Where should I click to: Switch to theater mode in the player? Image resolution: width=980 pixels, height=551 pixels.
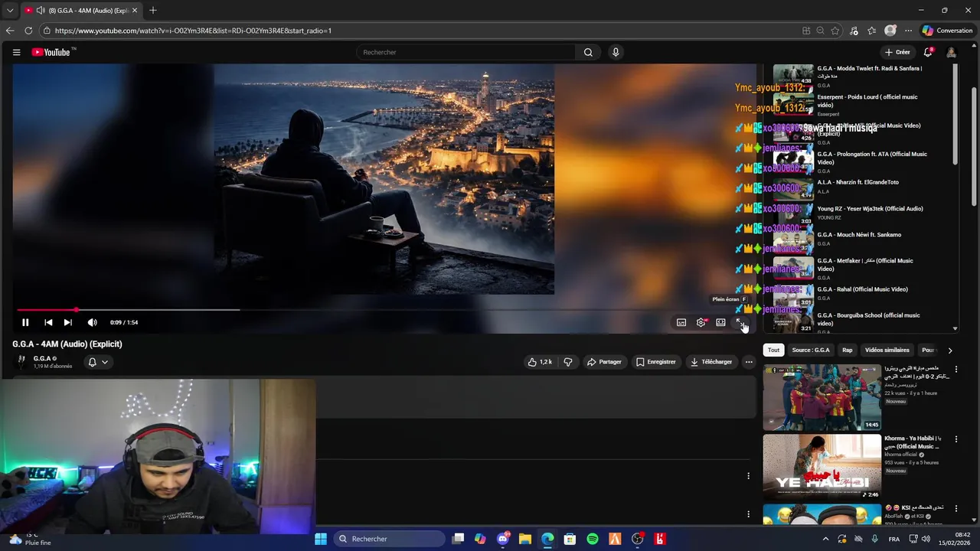720,322
